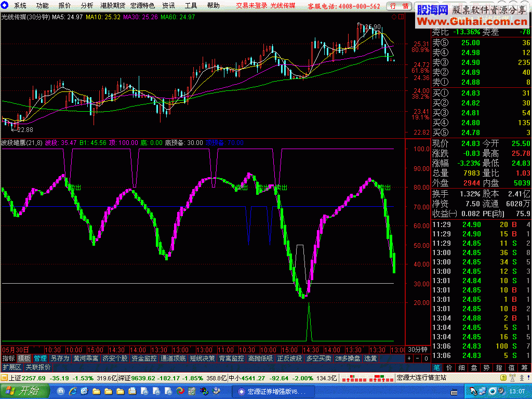The width and height of the screenshot is (532, 399).
Task: Click the 宏源证券增强版 taskbar button
Action: click(x=272, y=392)
